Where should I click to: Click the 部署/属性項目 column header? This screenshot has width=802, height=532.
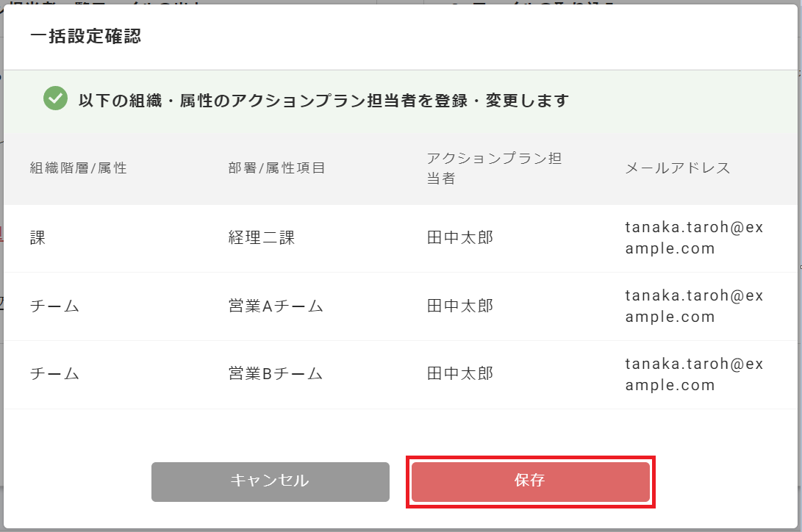pos(276,168)
